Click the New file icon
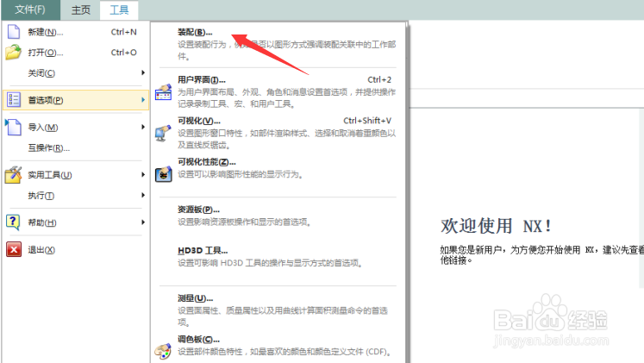 (x=14, y=32)
